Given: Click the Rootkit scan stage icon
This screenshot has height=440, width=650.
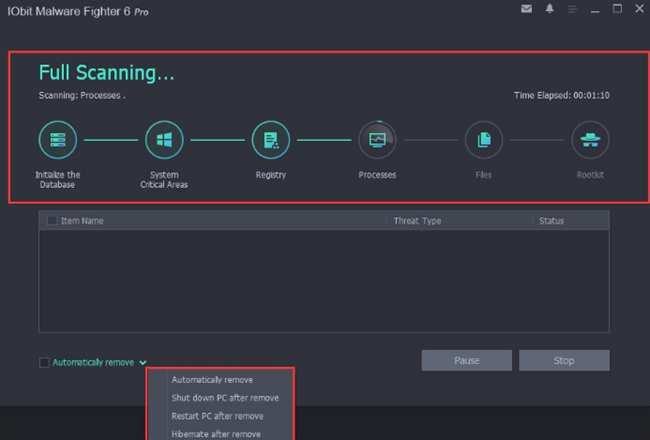Looking at the screenshot, I should pyautogui.click(x=590, y=140).
